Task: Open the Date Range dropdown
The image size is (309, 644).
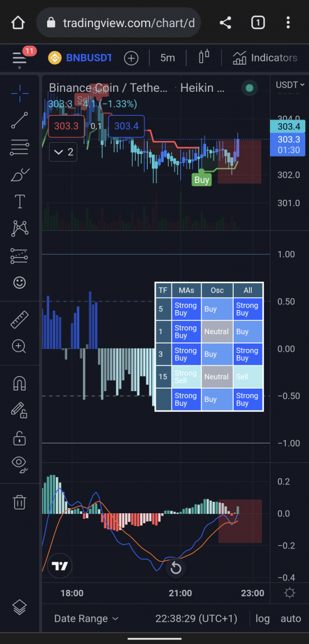Action: (86, 619)
